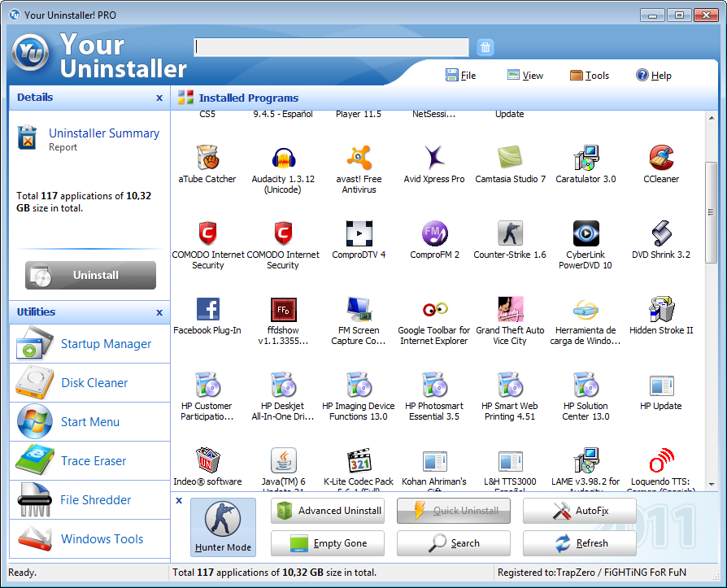Open the View menu
This screenshot has width=727, height=588.
tap(525, 75)
